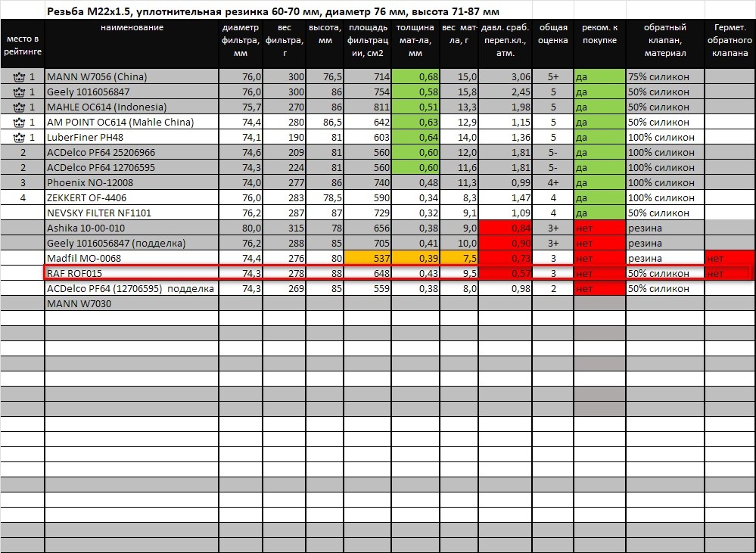Click the '75% силикон' valve material cell

pos(664,76)
